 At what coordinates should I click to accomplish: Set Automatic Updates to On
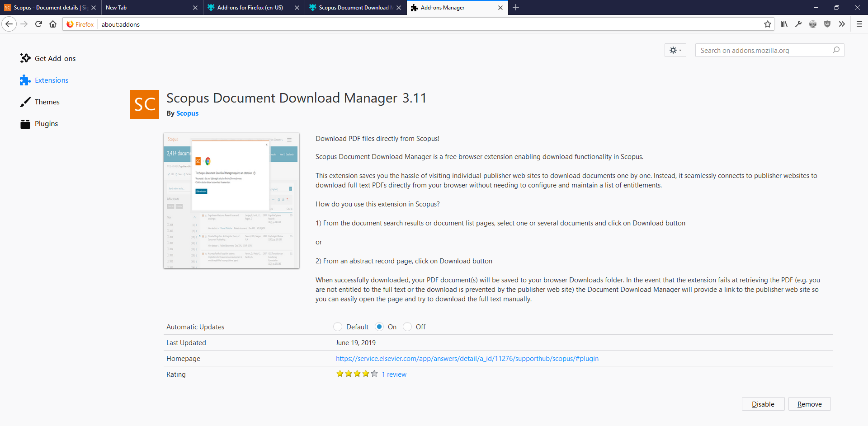click(379, 327)
